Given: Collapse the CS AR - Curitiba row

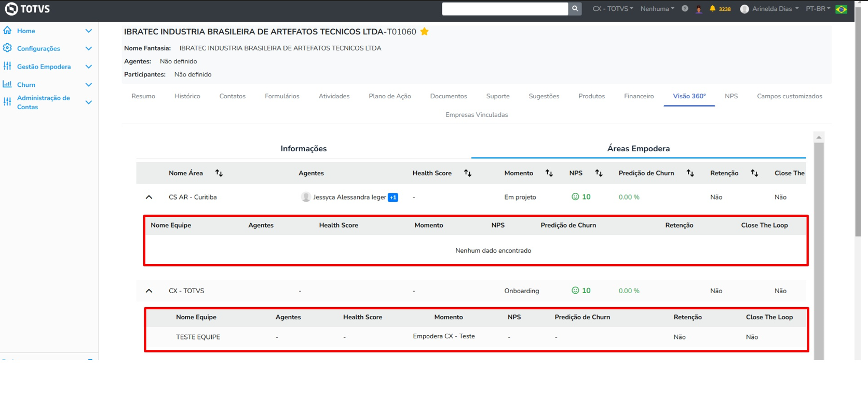Looking at the screenshot, I should pyautogui.click(x=149, y=197).
